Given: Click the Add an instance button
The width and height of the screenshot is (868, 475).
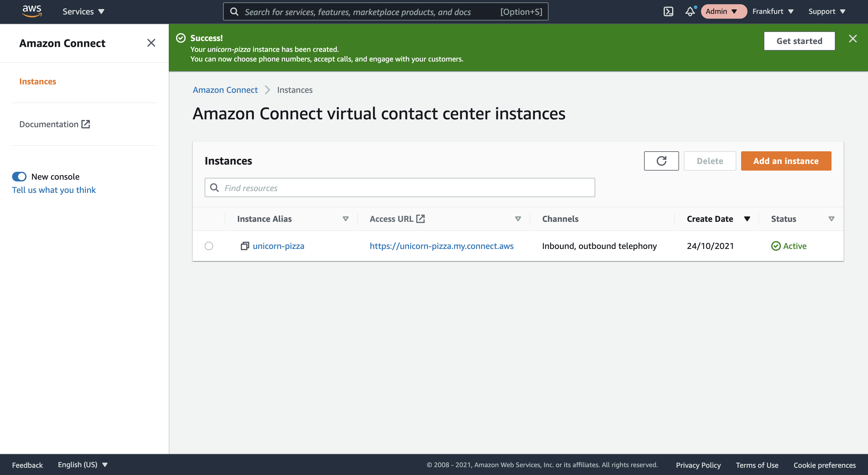Looking at the screenshot, I should [786, 161].
